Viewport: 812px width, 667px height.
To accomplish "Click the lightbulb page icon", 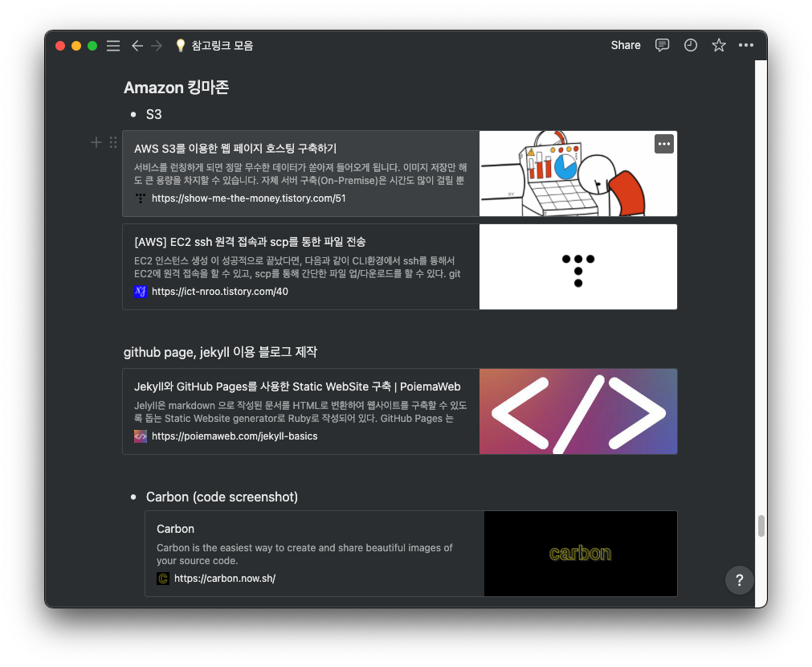I will tap(180, 46).
